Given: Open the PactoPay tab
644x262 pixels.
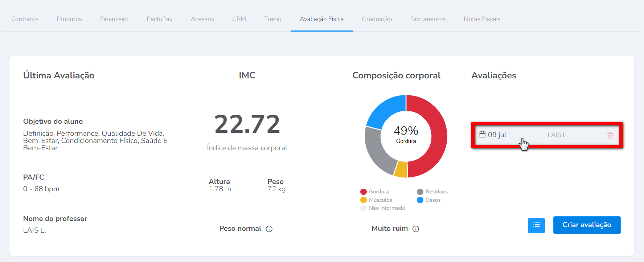Looking at the screenshot, I should [160, 19].
